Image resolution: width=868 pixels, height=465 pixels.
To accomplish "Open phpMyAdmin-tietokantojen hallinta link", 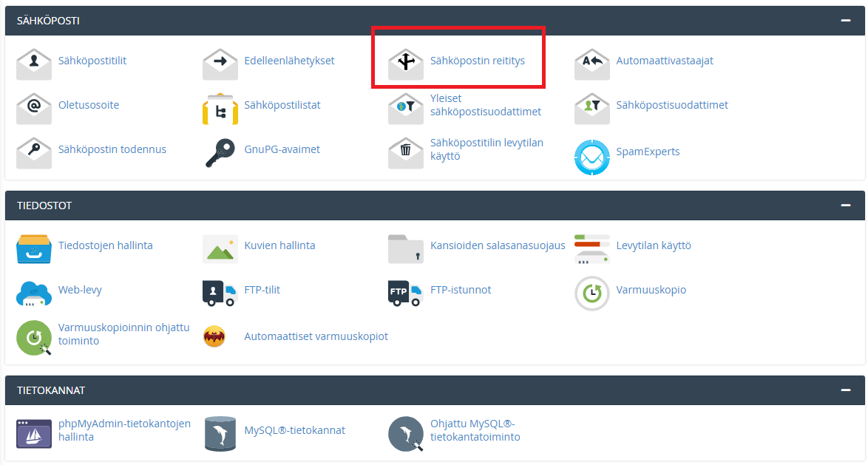I will tap(124, 430).
